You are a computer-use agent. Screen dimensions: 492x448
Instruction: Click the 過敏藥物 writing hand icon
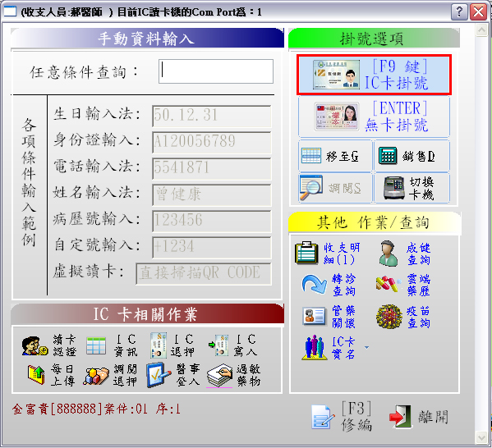219,376
